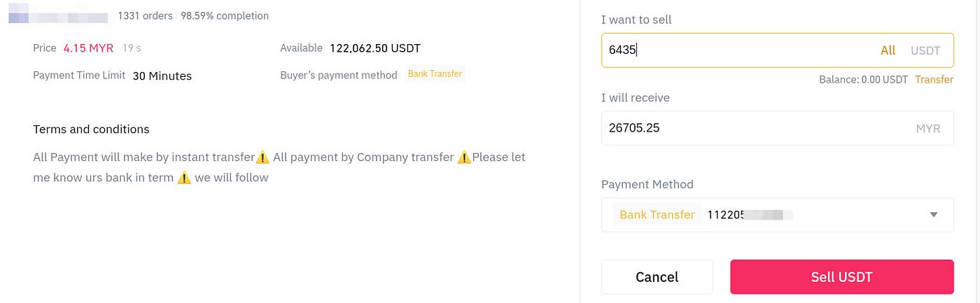Click Bank Transfer buyer's payment method badge
Viewport: 980px width, 303px height.
click(435, 74)
